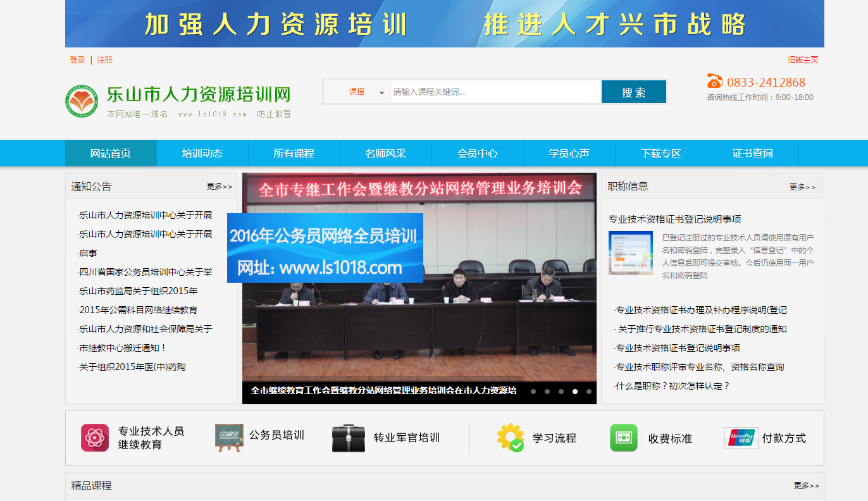Viewport: 868px width, 501px height.
Task: Open 专业技术人员继续教育 atom icon
Action: point(95,438)
